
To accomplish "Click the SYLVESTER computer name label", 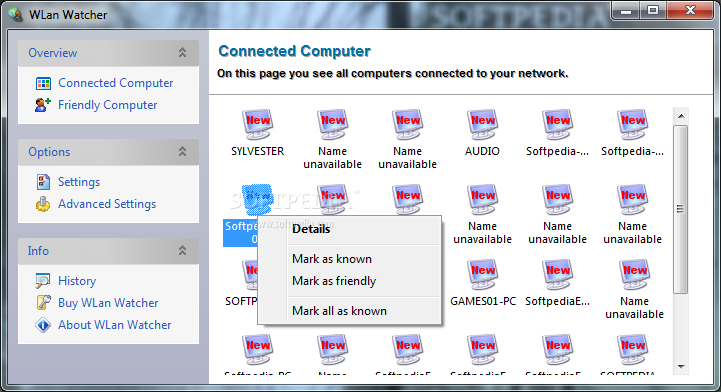I will [258, 151].
